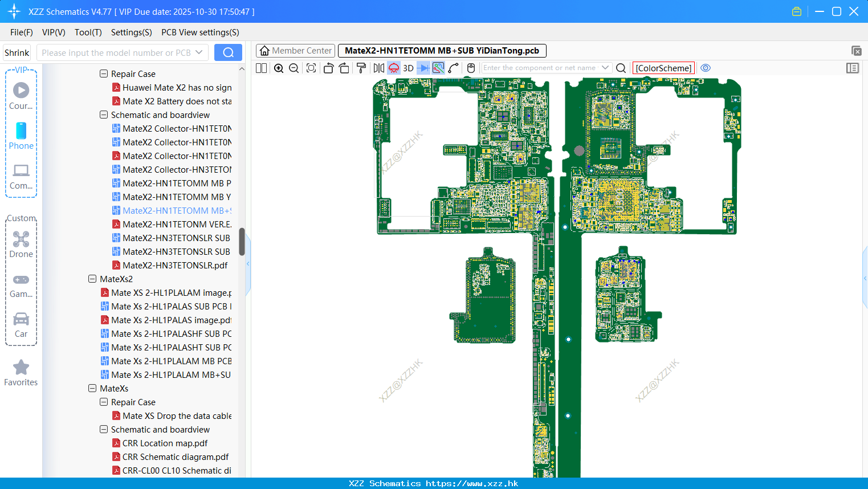
Task: Select the Car category
Action: coord(21,325)
